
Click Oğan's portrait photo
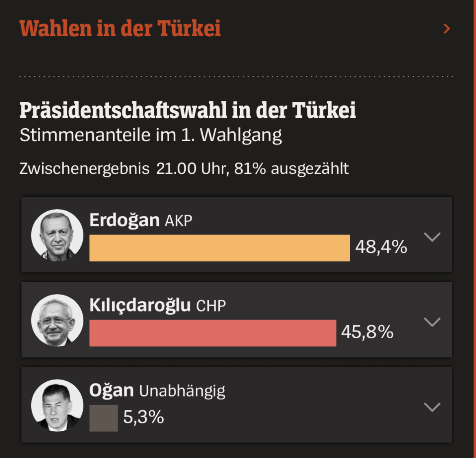pyautogui.click(x=57, y=405)
